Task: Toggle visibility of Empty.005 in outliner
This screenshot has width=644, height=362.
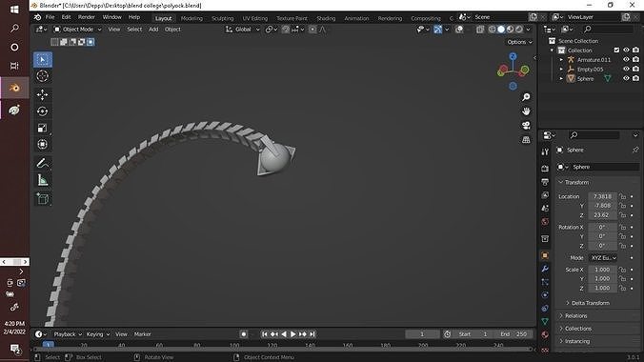Action: [626, 69]
